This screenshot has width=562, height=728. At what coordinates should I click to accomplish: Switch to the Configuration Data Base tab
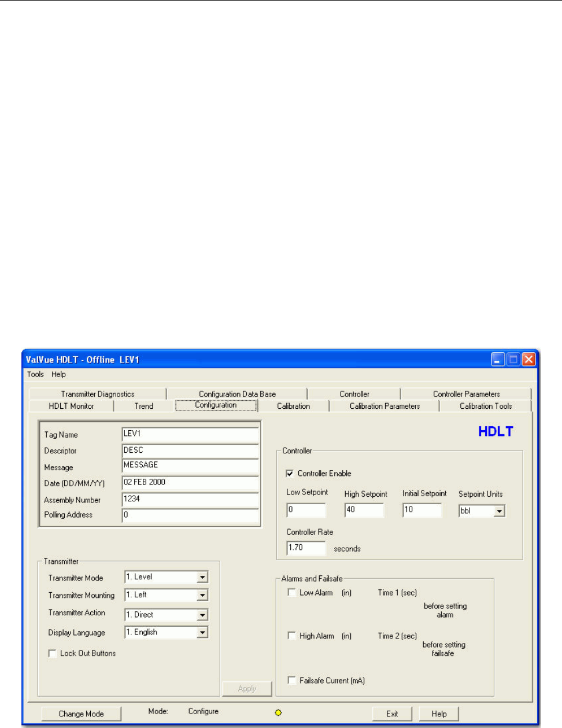[x=237, y=394]
